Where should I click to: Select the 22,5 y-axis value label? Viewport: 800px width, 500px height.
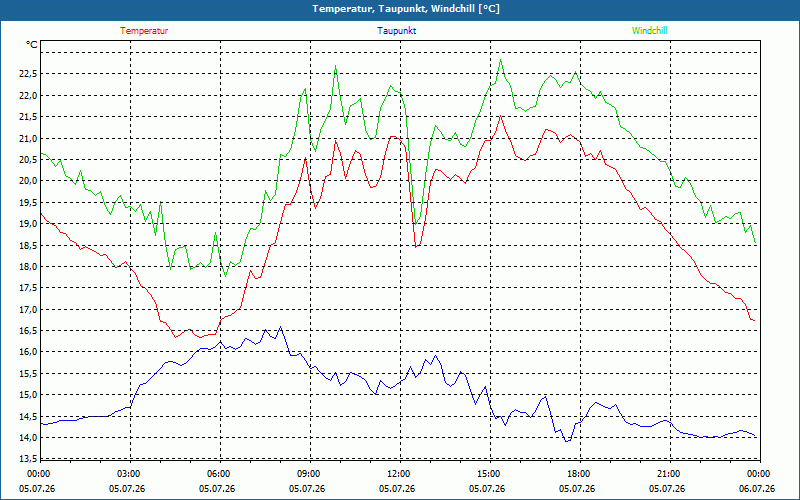point(28,74)
